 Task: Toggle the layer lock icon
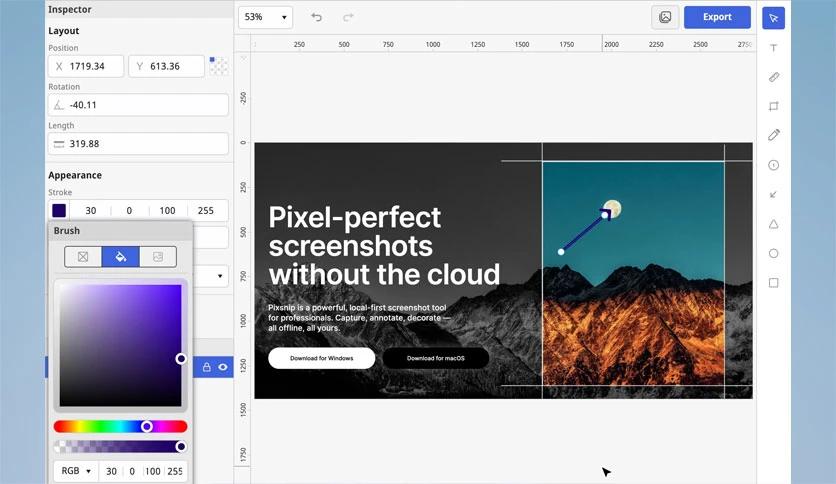(x=206, y=367)
